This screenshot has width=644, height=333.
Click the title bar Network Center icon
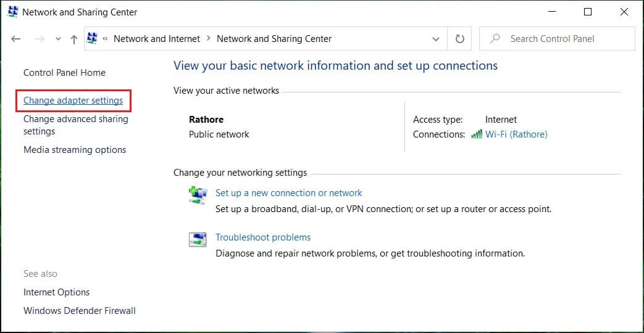pos(12,12)
